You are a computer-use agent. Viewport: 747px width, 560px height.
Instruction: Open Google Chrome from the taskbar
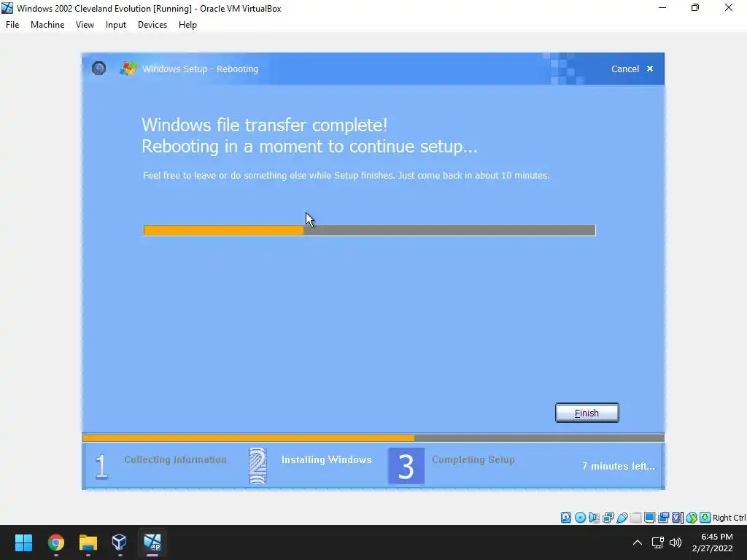pos(56,542)
